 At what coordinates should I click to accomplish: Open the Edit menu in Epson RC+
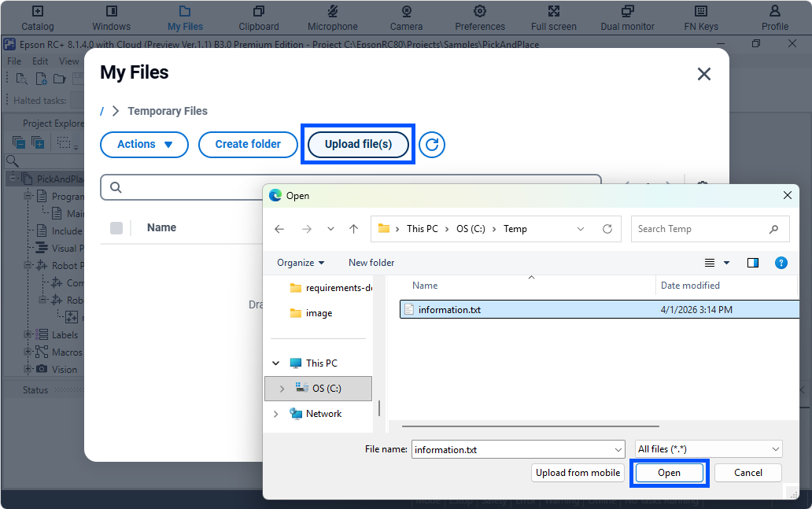pyautogui.click(x=40, y=61)
